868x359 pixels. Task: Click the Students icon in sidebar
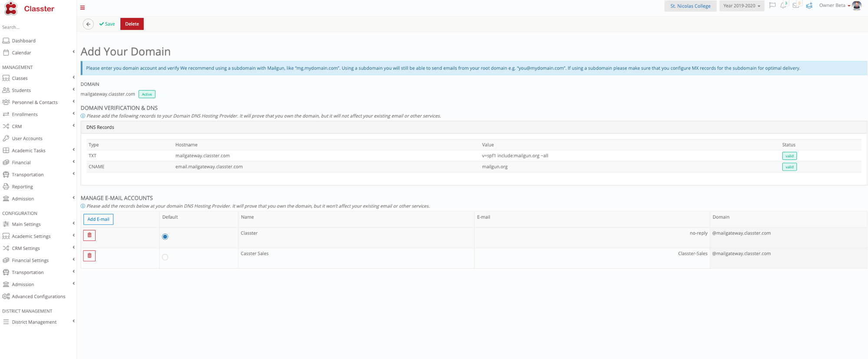tap(6, 90)
